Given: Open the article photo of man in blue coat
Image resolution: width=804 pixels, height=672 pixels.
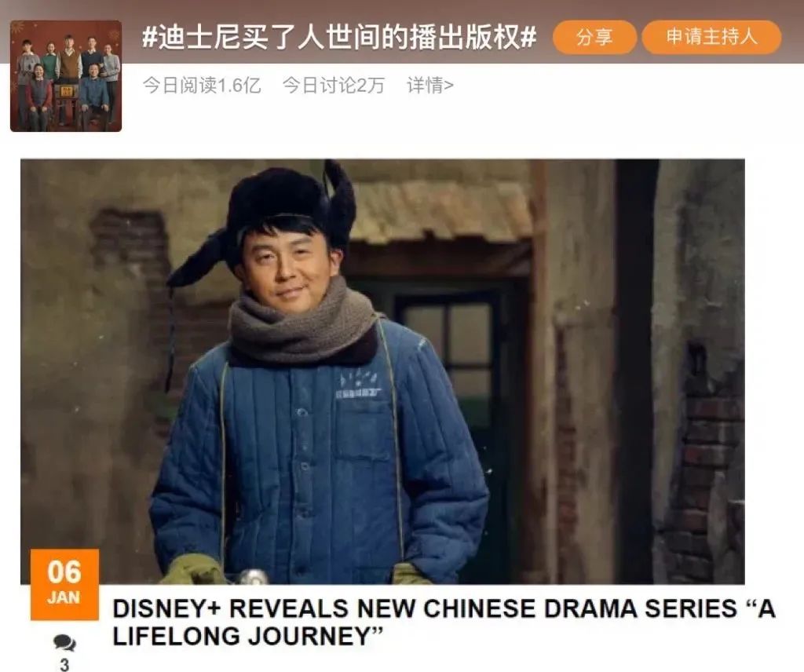Looking at the screenshot, I should 382,371.
